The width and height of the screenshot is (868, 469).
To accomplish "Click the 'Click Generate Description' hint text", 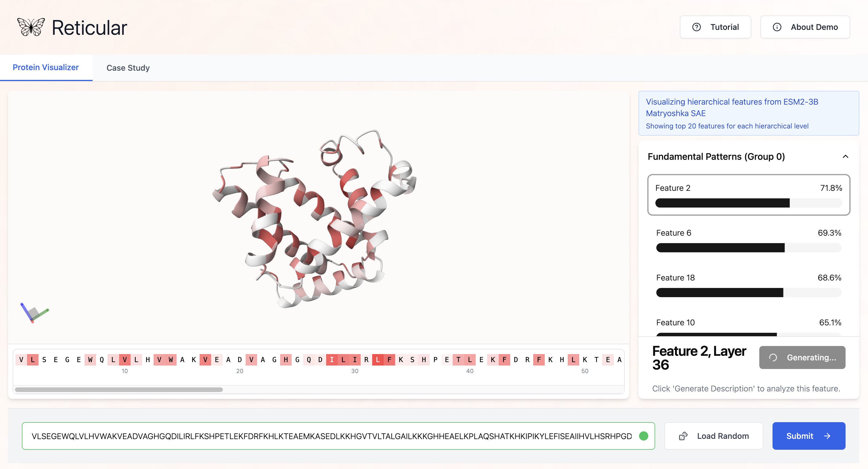I will pos(746,389).
